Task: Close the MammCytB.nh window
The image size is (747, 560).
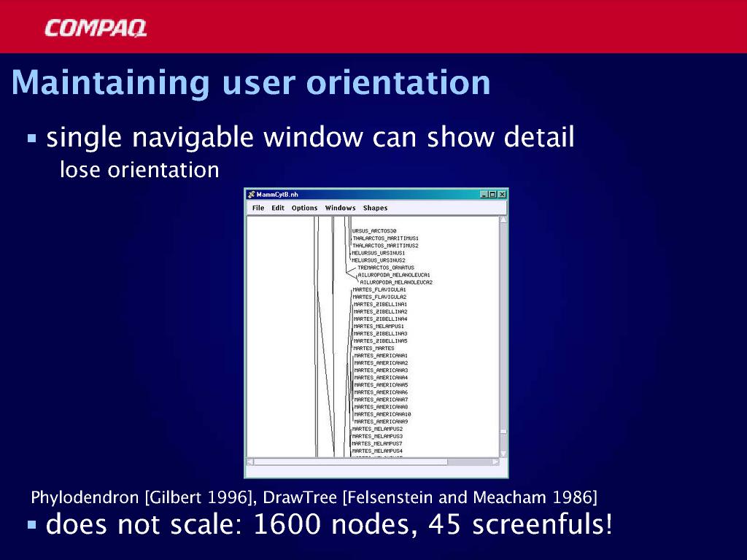Action: click(502, 195)
